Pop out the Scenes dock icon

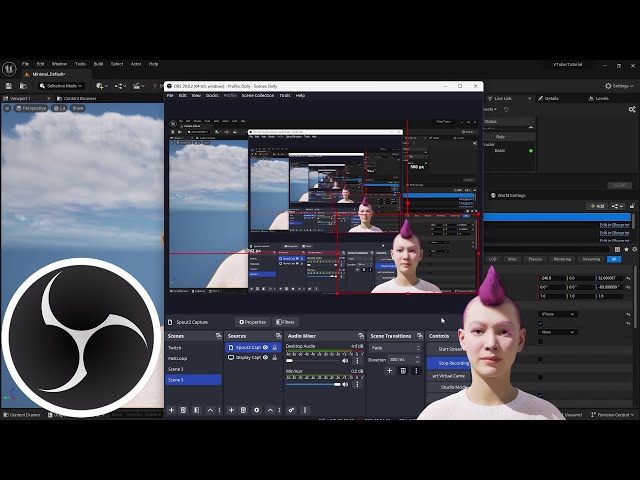(218, 336)
